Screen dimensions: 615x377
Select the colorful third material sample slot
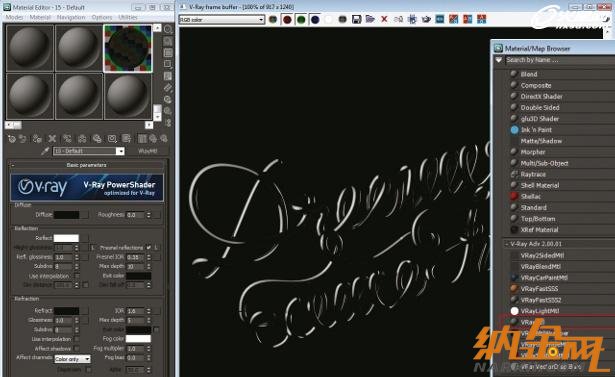(x=128, y=49)
